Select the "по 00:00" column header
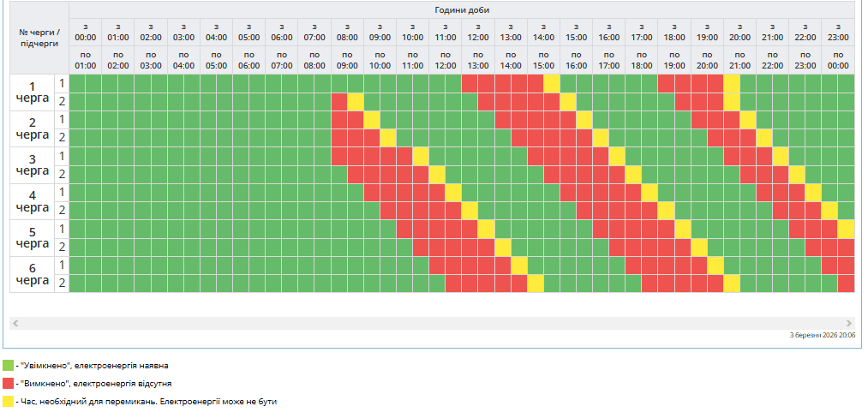 point(838,60)
